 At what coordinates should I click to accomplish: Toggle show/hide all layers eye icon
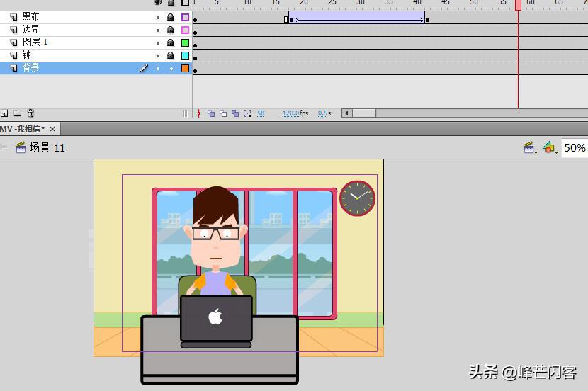pos(158,3)
